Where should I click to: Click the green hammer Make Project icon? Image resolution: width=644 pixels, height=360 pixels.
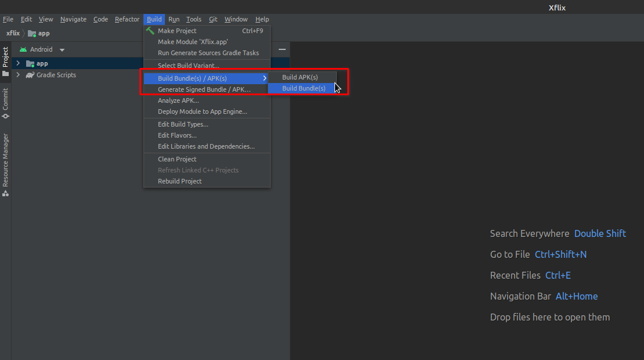click(x=150, y=31)
